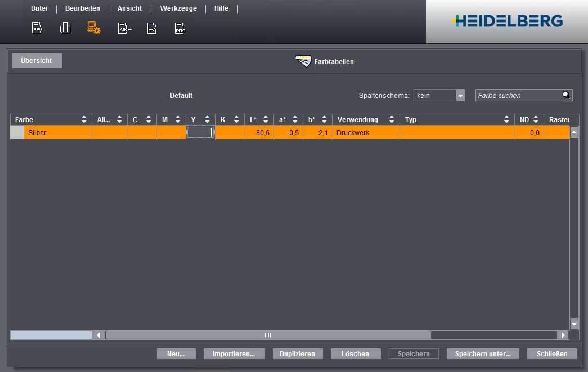
Task: Open the Hilfe menu
Action: click(x=221, y=8)
